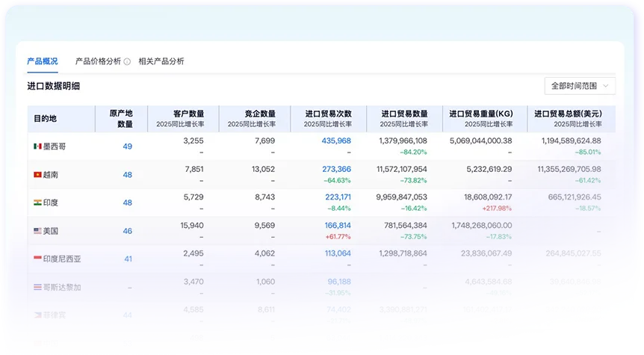Open the 产品价格分析 tab
The width and height of the screenshot is (644, 355).
pyautogui.click(x=98, y=61)
